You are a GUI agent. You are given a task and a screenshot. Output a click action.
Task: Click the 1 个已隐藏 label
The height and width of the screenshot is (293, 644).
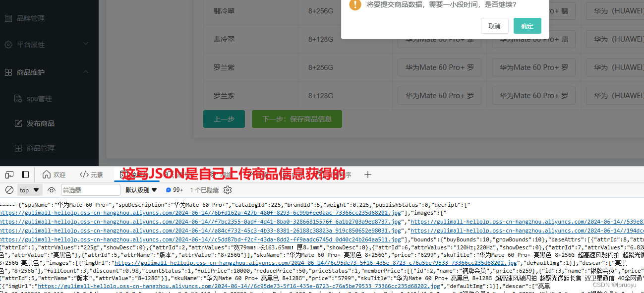(204, 190)
